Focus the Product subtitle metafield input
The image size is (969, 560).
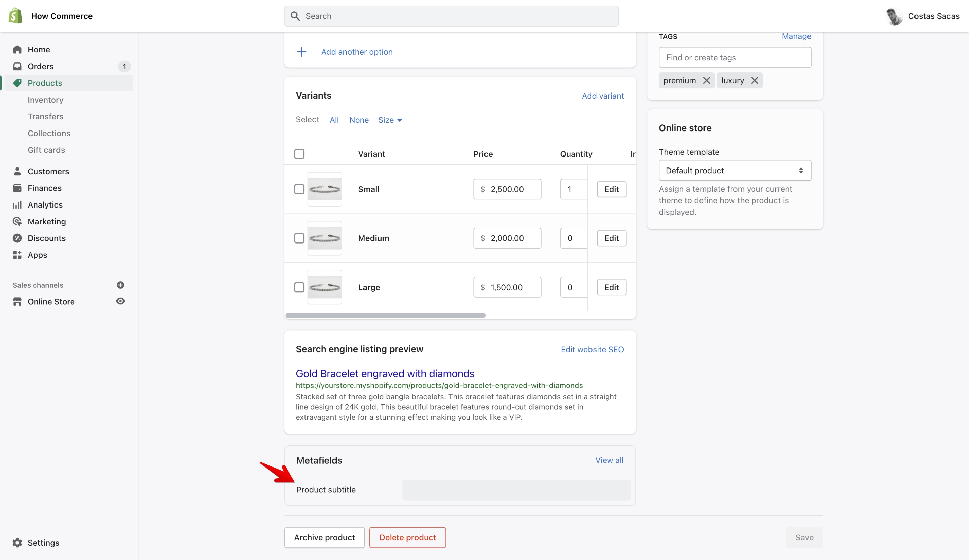pos(516,490)
